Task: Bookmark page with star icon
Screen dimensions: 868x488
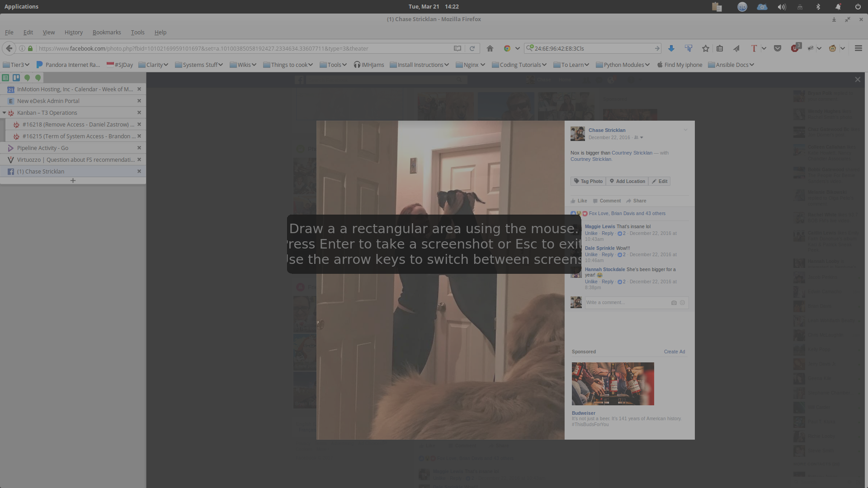Action: [705, 48]
